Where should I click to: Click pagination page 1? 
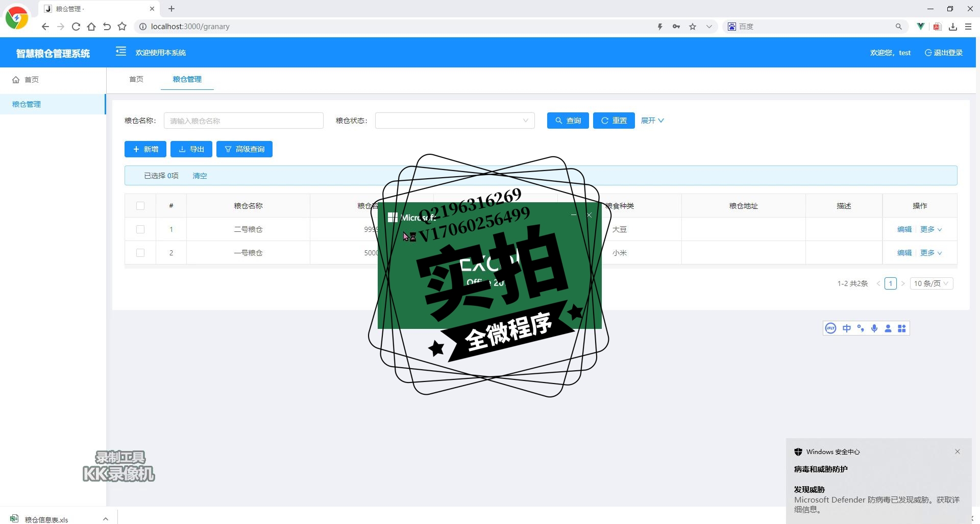[x=891, y=283]
